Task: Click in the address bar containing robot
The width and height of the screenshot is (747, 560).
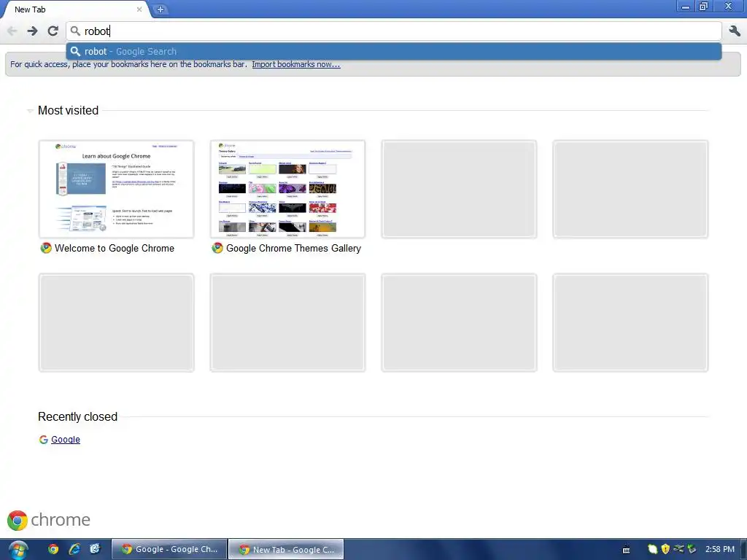Action: pos(393,31)
